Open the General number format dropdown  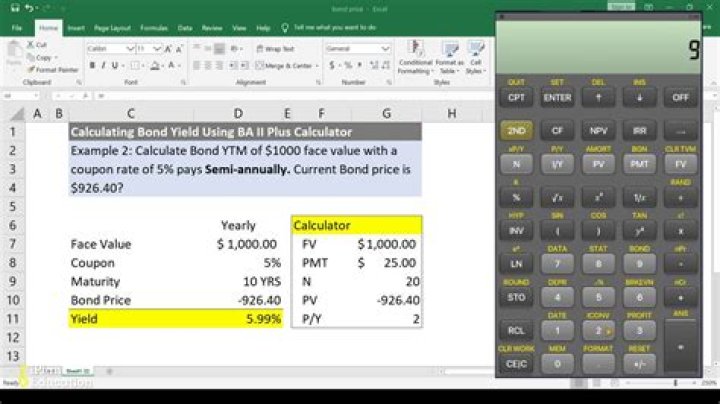point(385,49)
